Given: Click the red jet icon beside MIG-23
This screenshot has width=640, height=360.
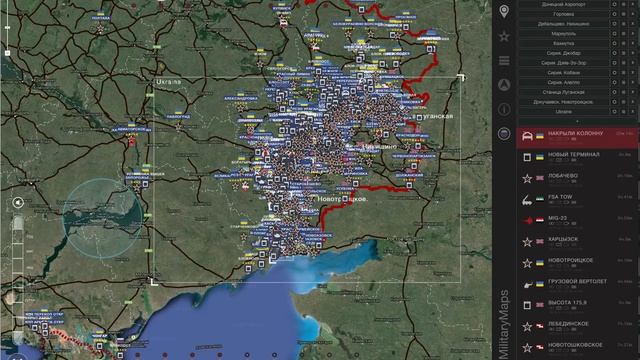Looking at the screenshot, I should pyautogui.click(x=527, y=221).
